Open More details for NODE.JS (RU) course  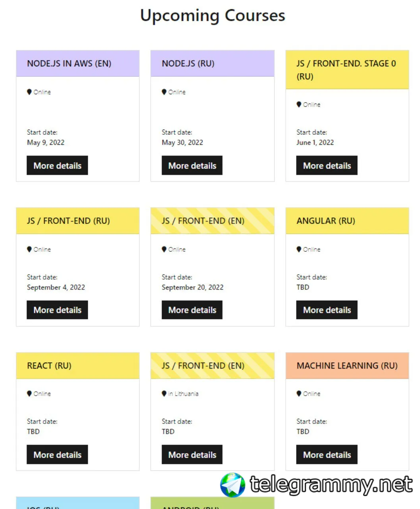[192, 165]
